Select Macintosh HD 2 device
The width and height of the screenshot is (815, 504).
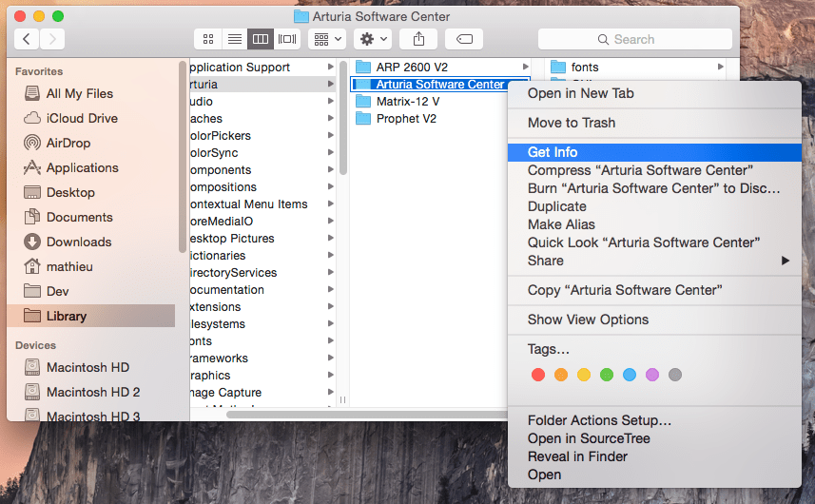(x=91, y=393)
